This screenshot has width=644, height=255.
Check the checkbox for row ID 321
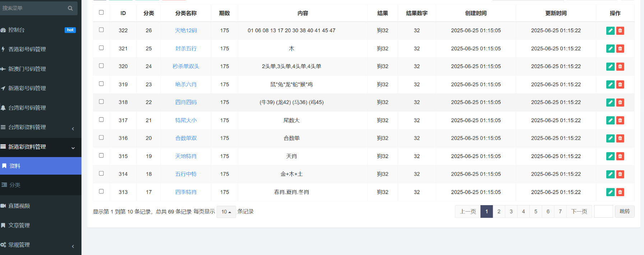[101, 48]
